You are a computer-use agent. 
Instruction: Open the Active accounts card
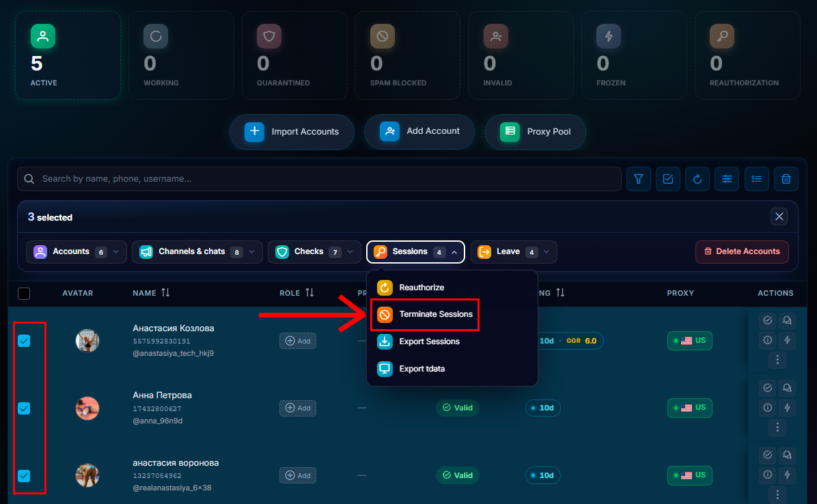click(x=68, y=55)
